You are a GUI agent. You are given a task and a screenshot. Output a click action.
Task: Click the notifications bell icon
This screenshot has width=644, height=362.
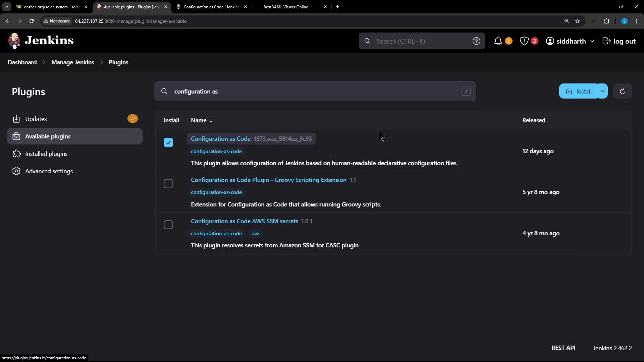coord(498,41)
